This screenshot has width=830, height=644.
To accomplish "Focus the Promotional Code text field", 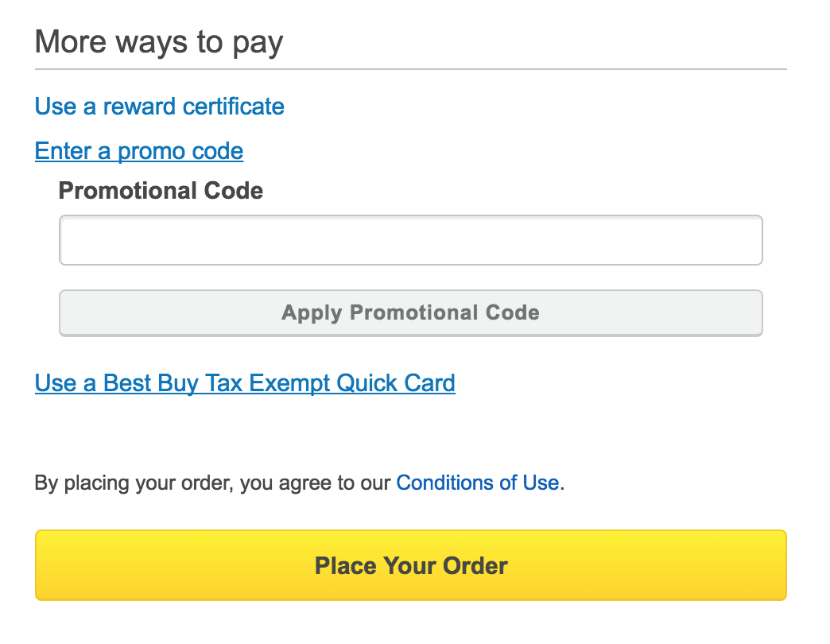I will (411, 240).
